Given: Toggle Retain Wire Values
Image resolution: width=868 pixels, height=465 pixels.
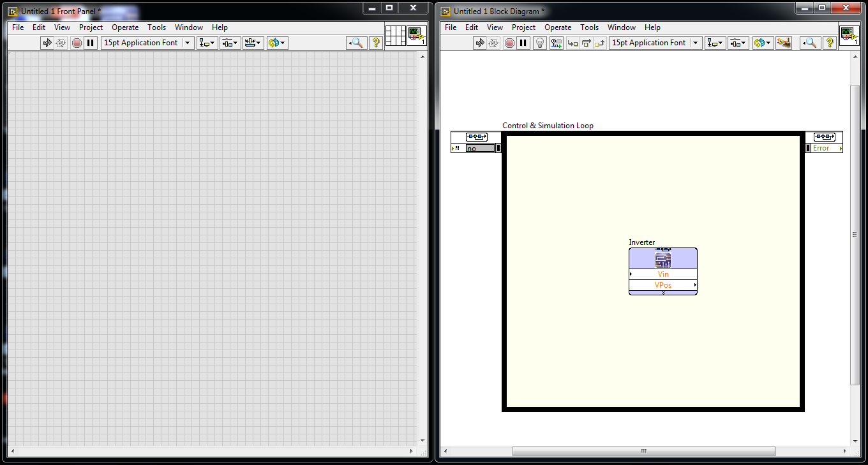Looking at the screenshot, I should [x=555, y=43].
